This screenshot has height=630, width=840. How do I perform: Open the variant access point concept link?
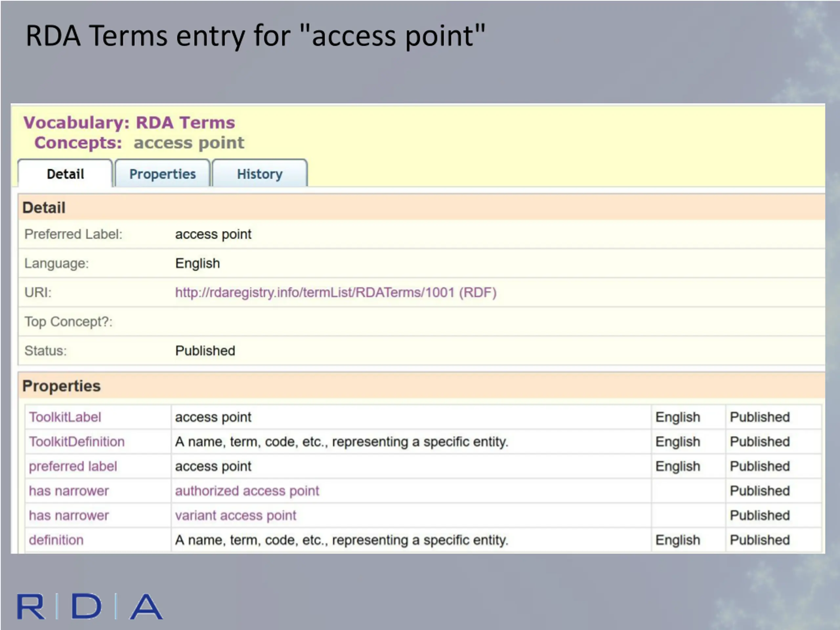(236, 515)
